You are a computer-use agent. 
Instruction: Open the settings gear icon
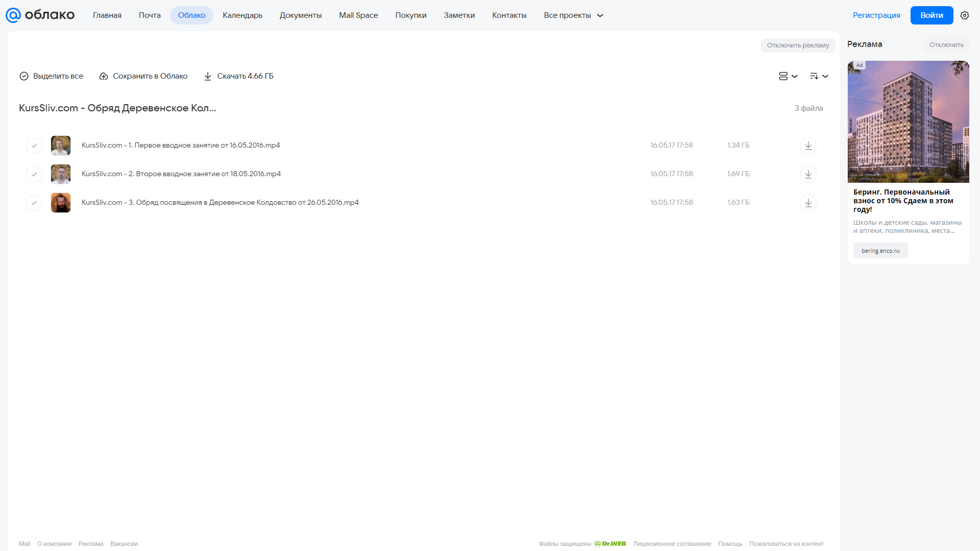click(965, 15)
